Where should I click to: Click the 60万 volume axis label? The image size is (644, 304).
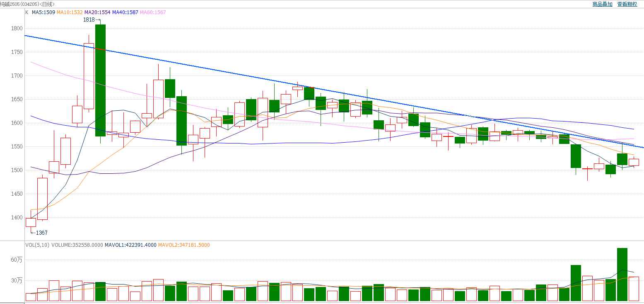17,260
